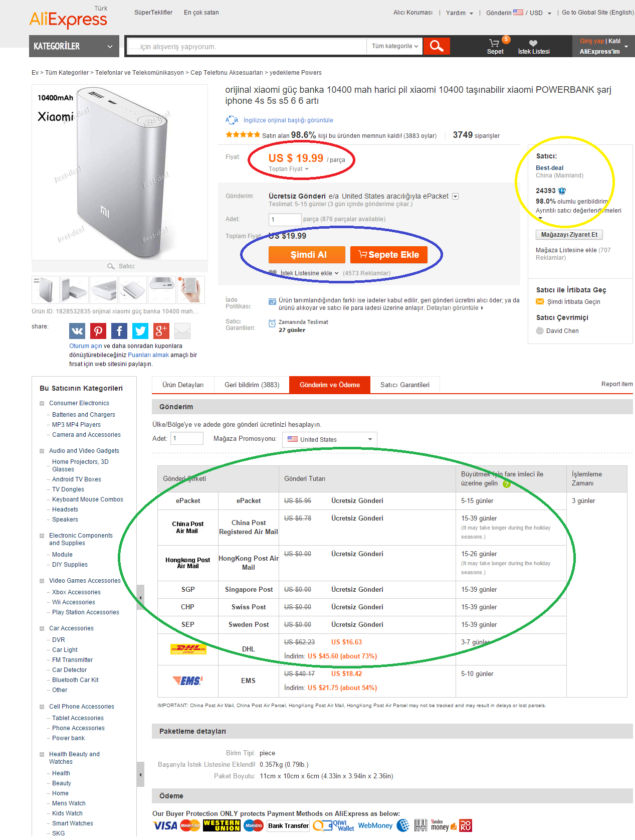635x840 pixels.
Task: Open the Yardım dropdown menu
Action: click(460, 13)
